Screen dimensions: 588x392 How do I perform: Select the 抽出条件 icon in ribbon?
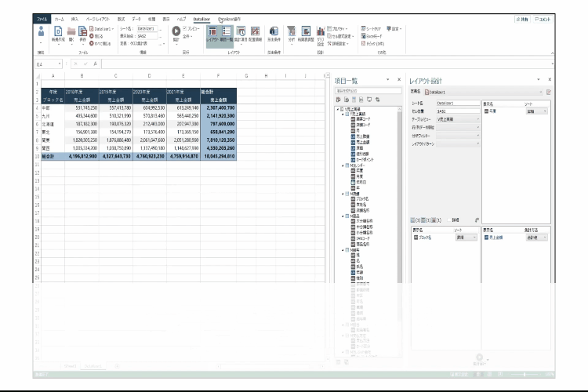274,33
